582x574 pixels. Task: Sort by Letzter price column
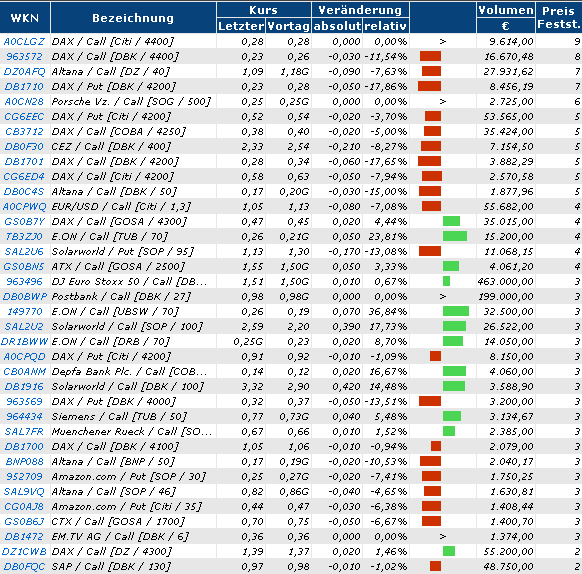[241, 26]
